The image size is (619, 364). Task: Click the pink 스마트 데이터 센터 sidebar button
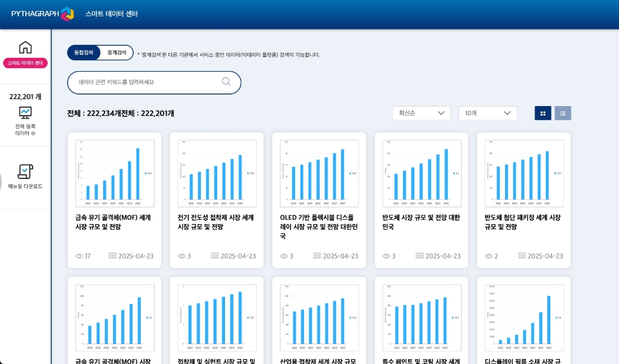(25, 63)
